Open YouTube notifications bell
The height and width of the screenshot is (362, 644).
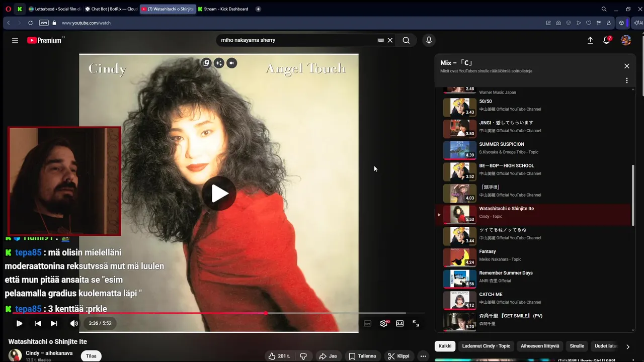coord(607,40)
